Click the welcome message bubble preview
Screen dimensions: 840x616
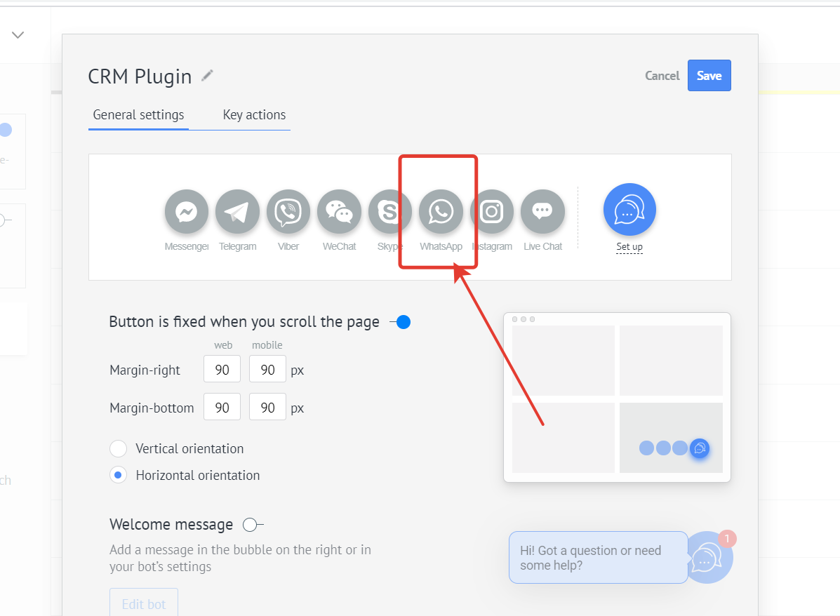[598, 558]
